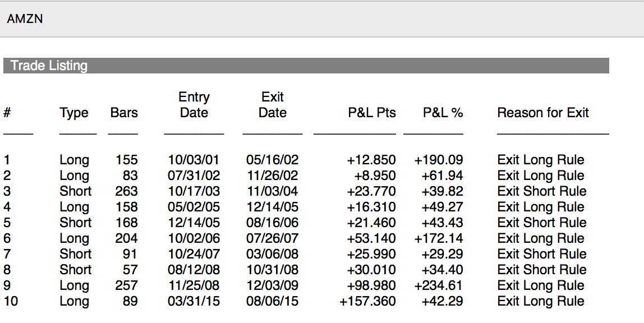
Task: Select the Trade Listing section header
Action: pyautogui.click(x=49, y=66)
